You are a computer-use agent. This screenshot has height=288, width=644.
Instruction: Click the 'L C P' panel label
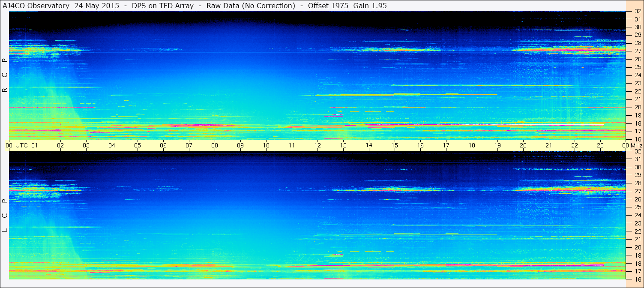5,216
